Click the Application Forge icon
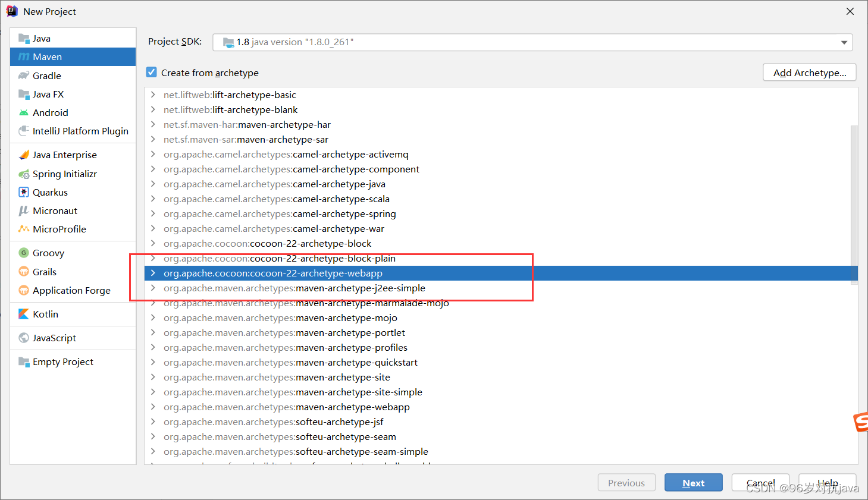This screenshot has height=500, width=868. click(x=24, y=290)
